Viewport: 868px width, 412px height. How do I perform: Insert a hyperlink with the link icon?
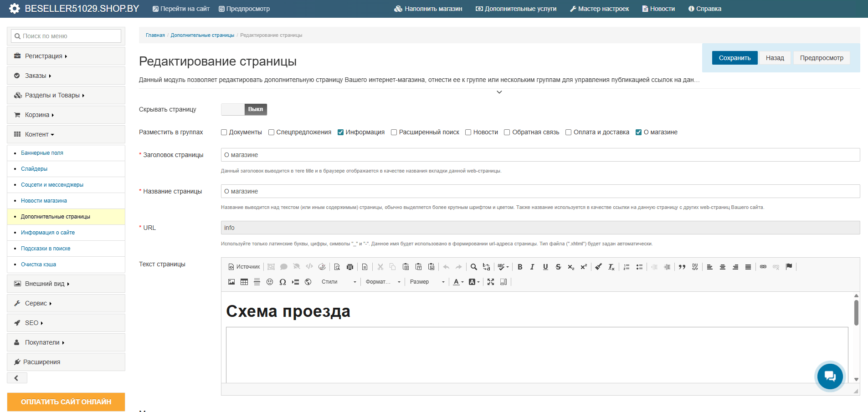tap(763, 267)
